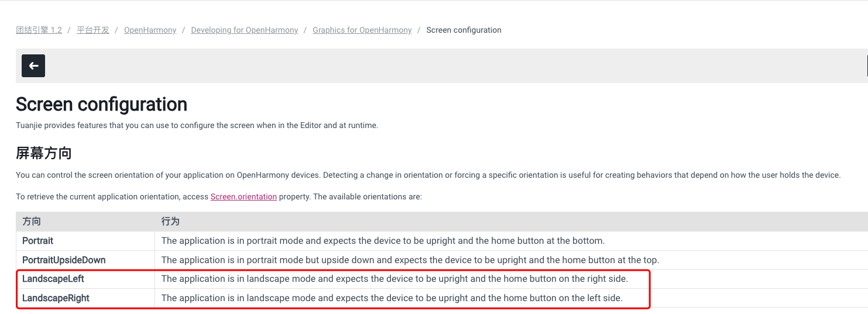
Task: Click the 方向 column header
Action: (x=32, y=222)
